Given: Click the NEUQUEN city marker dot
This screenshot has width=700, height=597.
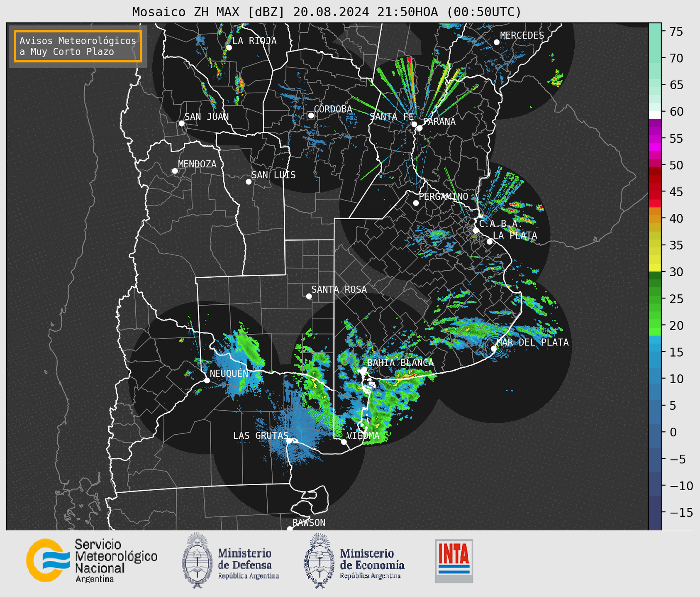Looking at the screenshot, I should tap(207, 380).
